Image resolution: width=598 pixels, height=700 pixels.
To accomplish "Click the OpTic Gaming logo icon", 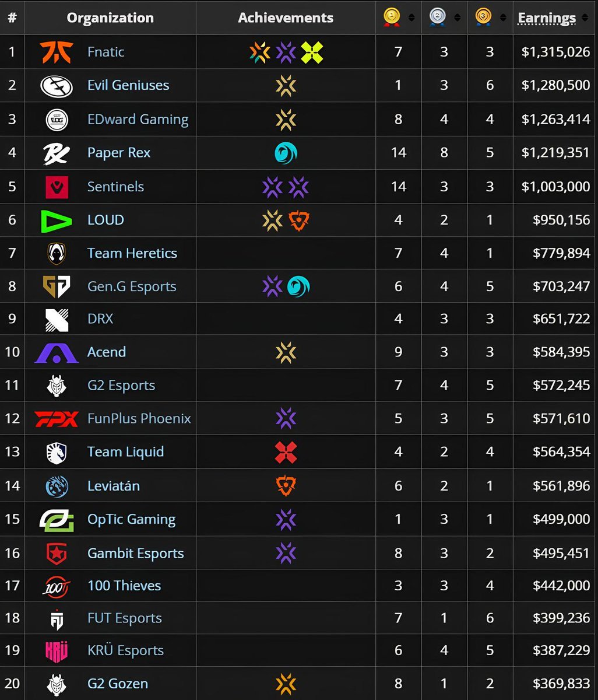I will pyautogui.click(x=57, y=520).
